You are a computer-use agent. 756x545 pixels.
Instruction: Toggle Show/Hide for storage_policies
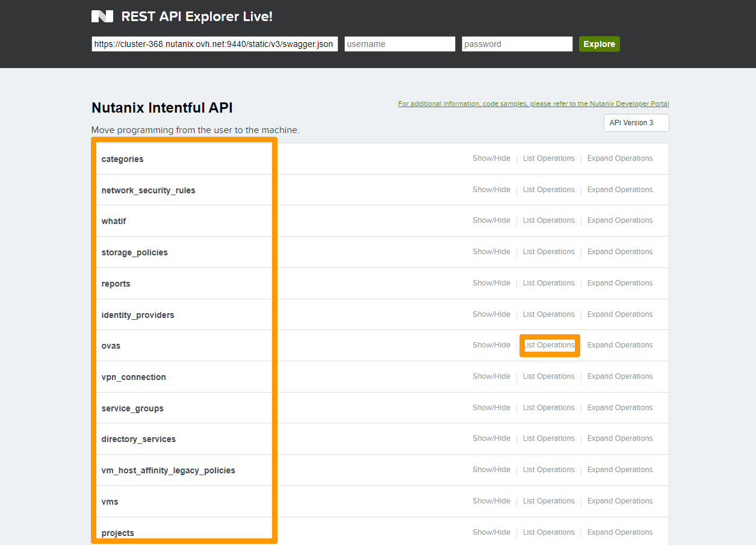[491, 252]
